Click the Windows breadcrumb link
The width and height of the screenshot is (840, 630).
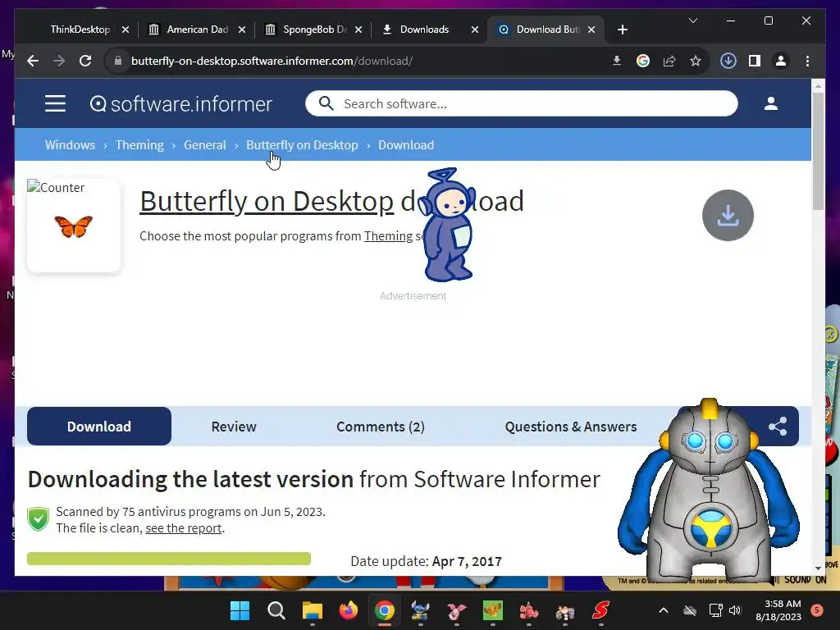71,144
